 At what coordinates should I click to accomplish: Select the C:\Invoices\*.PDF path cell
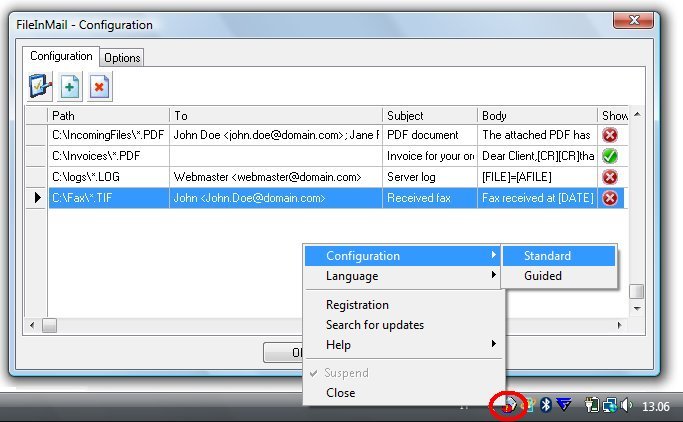[x=108, y=156]
